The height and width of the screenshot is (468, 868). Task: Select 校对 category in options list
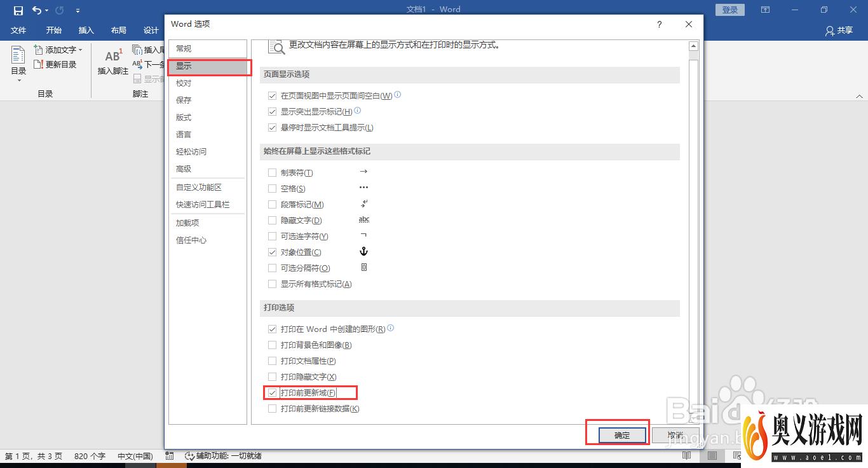(x=207, y=83)
